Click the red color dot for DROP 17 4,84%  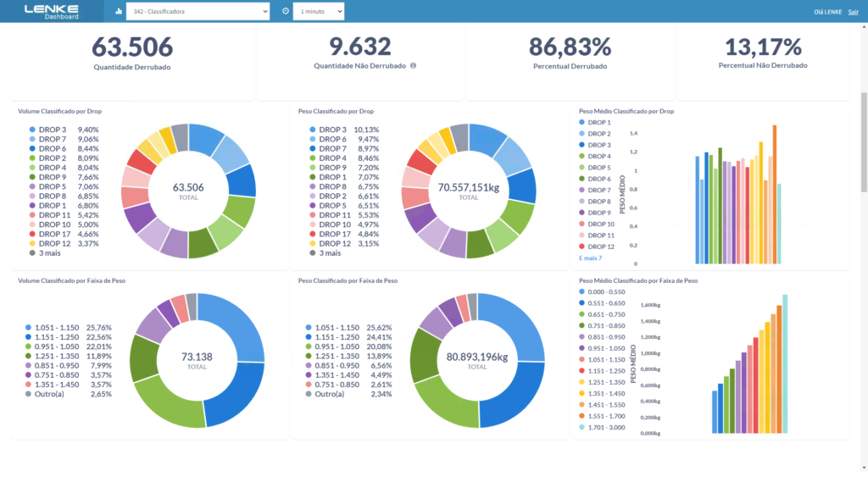point(313,234)
